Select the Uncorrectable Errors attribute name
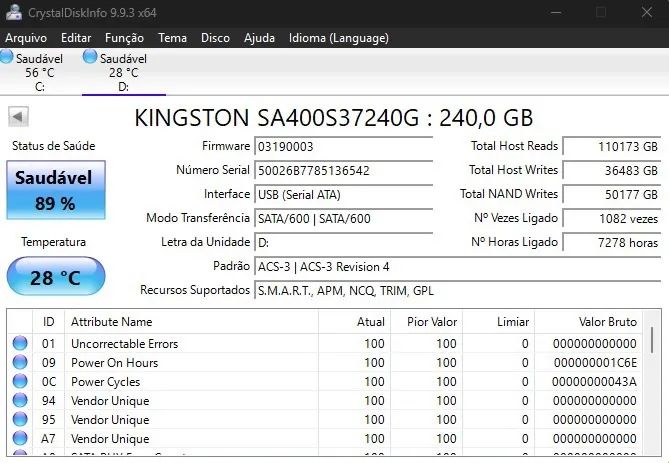669x463 pixels. click(125, 344)
